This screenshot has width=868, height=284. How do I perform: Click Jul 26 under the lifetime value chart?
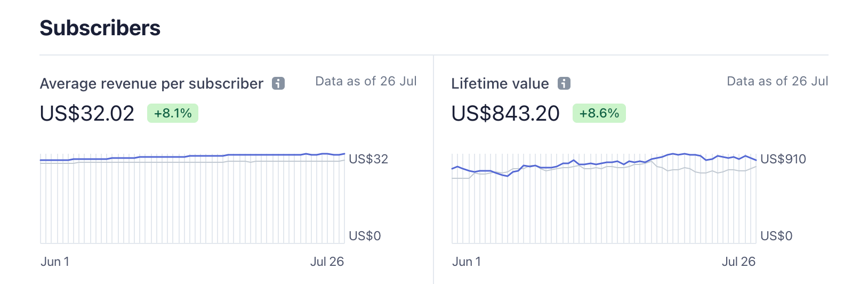pos(738,262)
